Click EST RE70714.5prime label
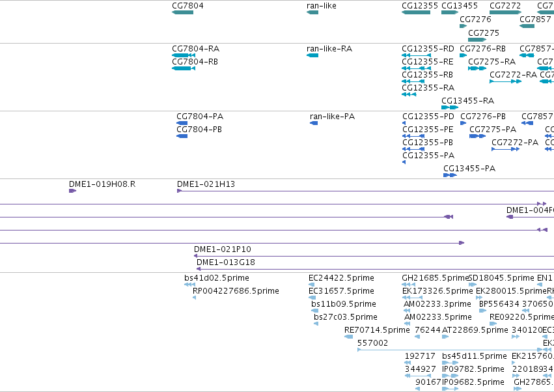554x392 pixels. [377, 330]
